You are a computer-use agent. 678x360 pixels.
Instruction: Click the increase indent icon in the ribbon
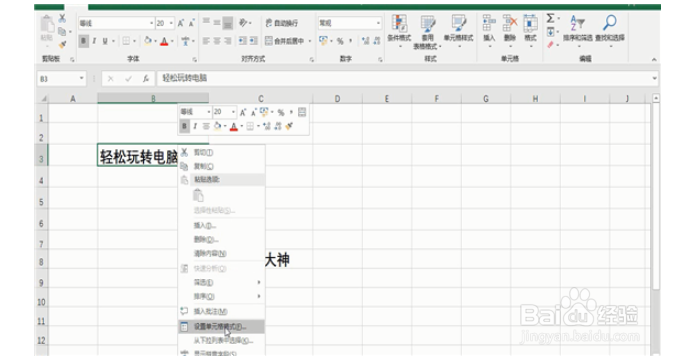point(253,41)
